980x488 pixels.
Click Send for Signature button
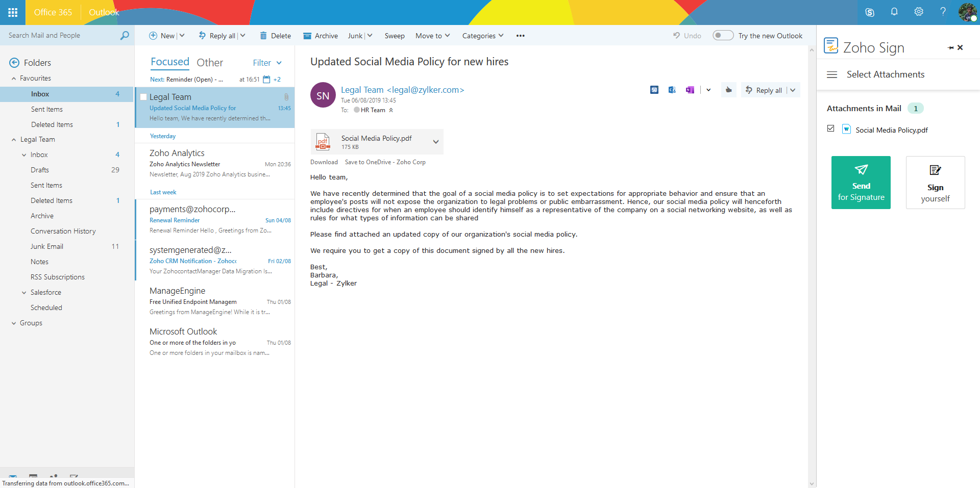(861, 183)
